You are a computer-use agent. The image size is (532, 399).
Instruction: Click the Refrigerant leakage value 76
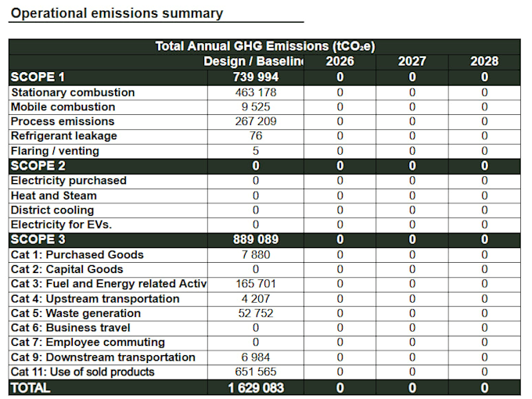pos(256,136)
